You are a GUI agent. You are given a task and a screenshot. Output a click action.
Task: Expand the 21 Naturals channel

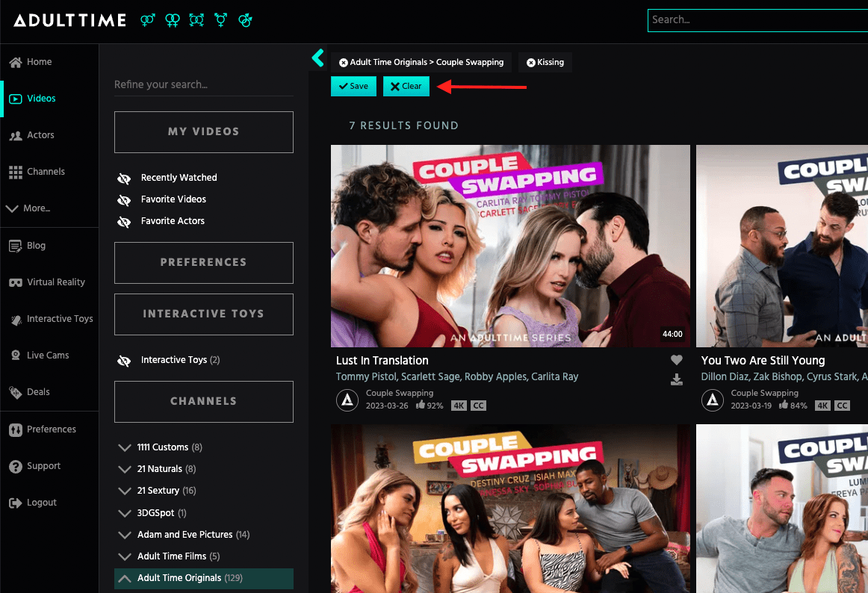[x=125, y=469]
